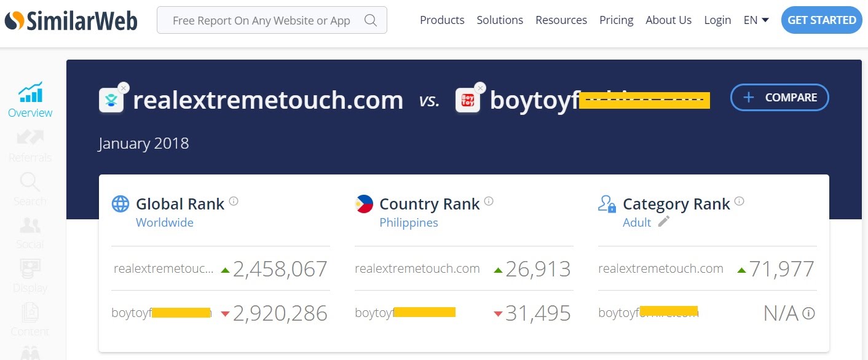
Task: Go to the Pricing page
Action: (617, 20)
